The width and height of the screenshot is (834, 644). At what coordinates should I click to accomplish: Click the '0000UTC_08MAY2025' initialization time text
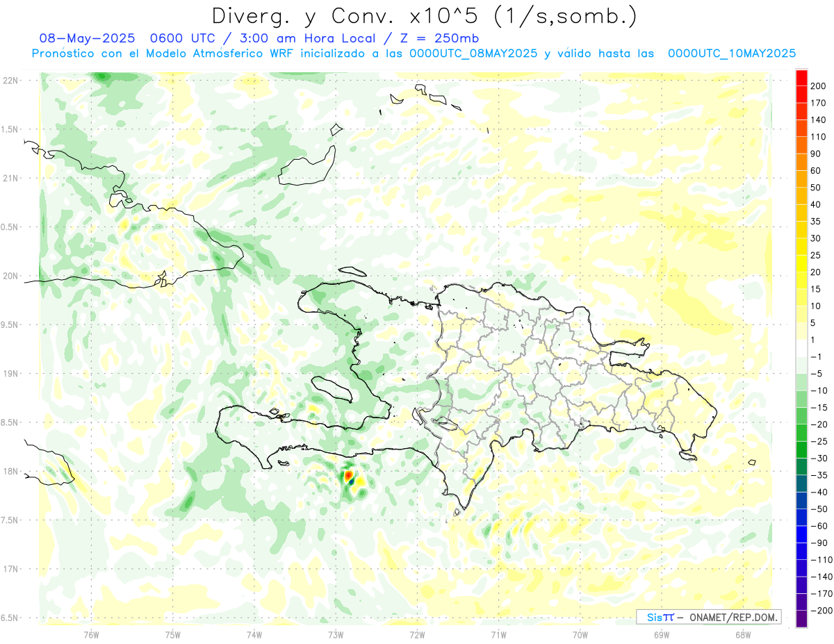pos(473,53)
